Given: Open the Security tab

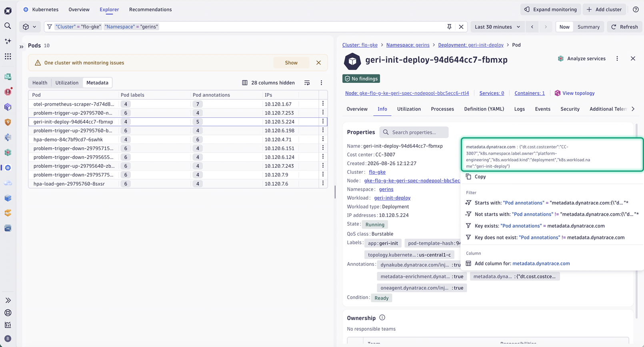Looking at the screenshot, I should click(570, 109).
